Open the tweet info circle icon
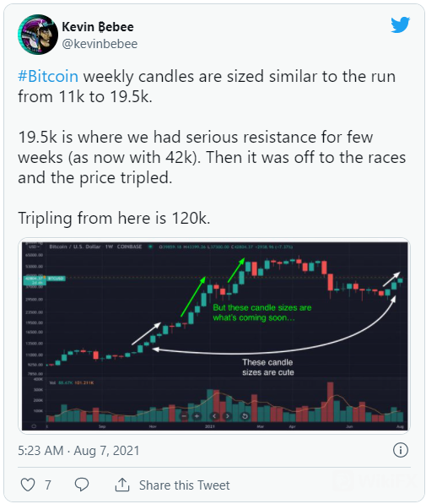The image size is (426, 504). (x=401, y=450)
